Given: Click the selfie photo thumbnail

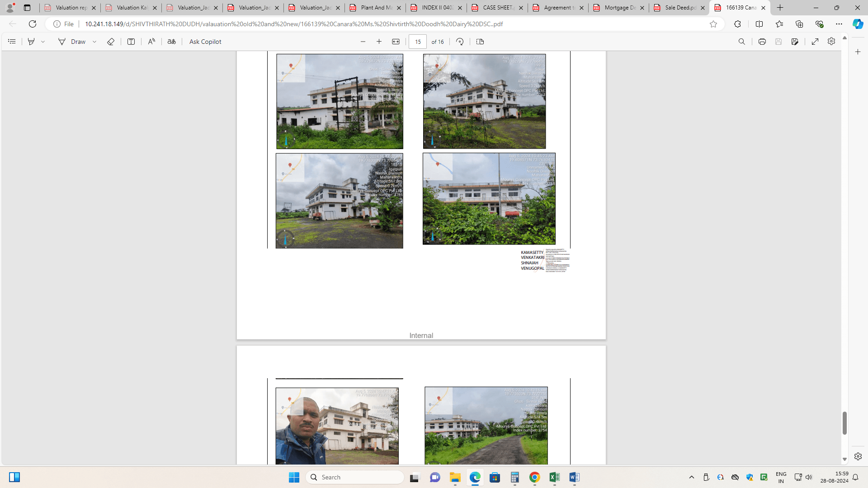Looking at the screenshot, I should 337,426.
